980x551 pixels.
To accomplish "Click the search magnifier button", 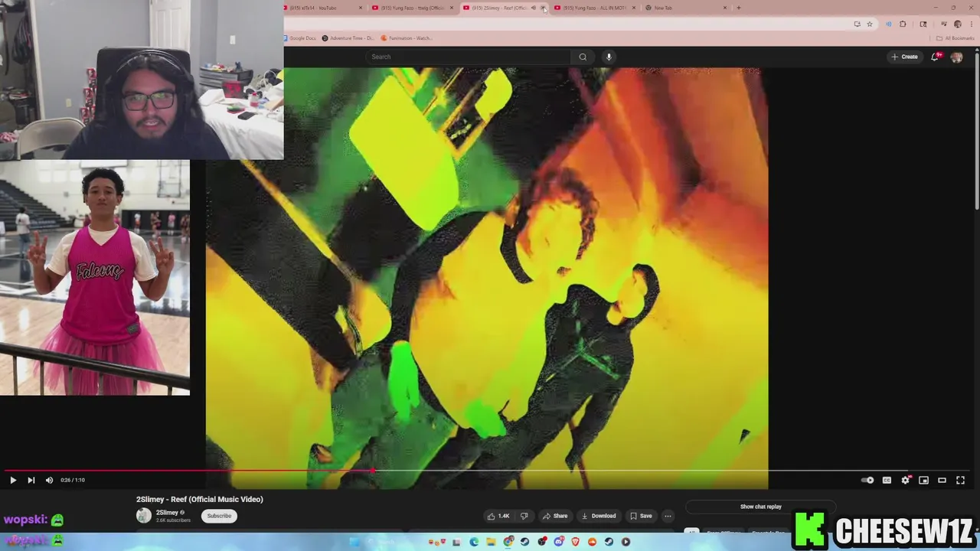I will tap(583, 57).
